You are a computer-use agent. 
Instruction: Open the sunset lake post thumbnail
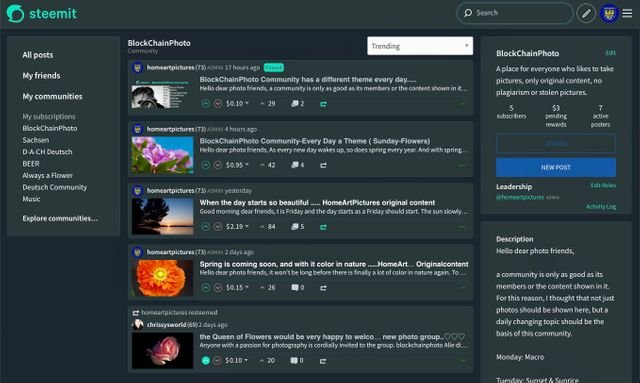coord(162,216)
